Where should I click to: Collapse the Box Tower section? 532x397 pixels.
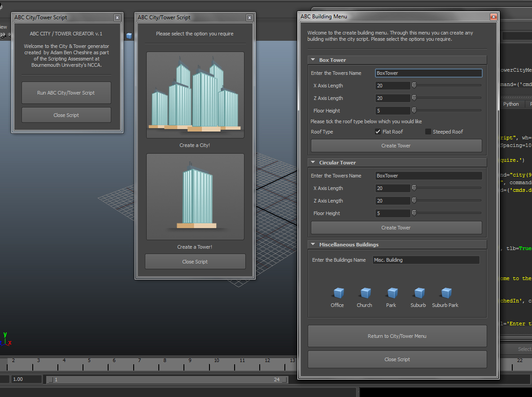313,60
